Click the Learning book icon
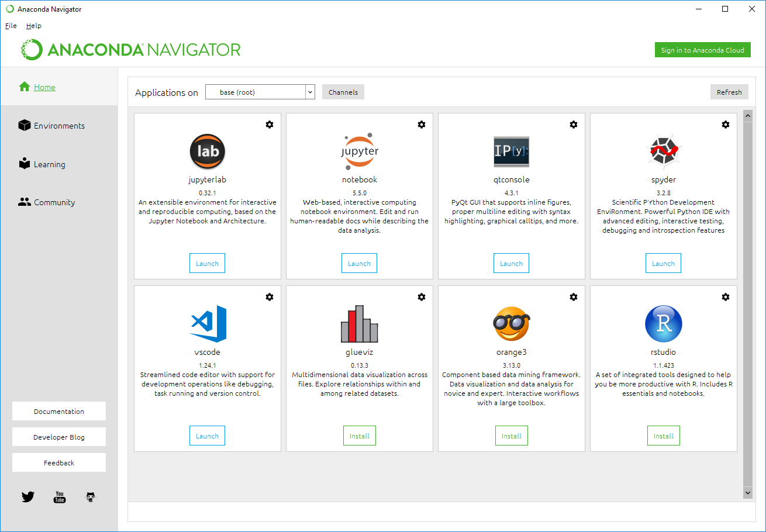The width and height of the screenshot is (766, 532). (24, 163)
